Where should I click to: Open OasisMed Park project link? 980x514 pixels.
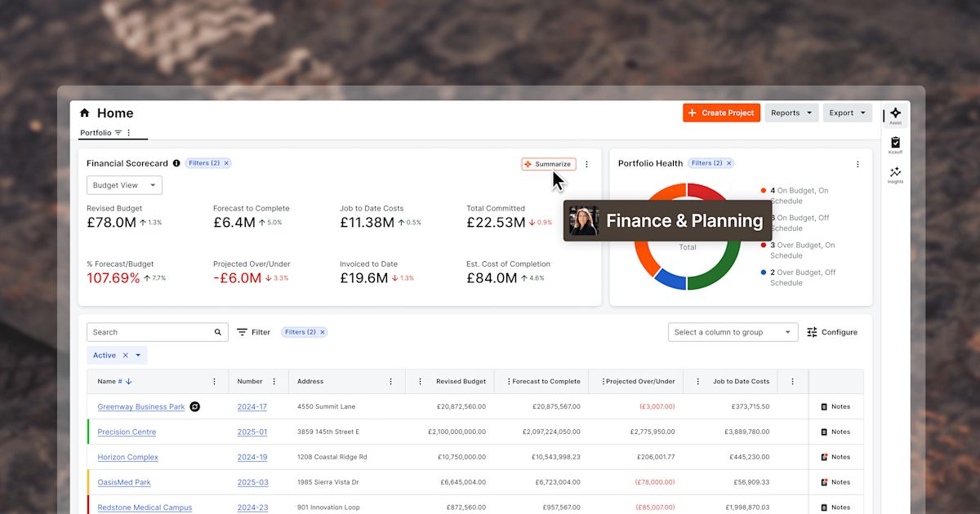[x=124, y=482]
